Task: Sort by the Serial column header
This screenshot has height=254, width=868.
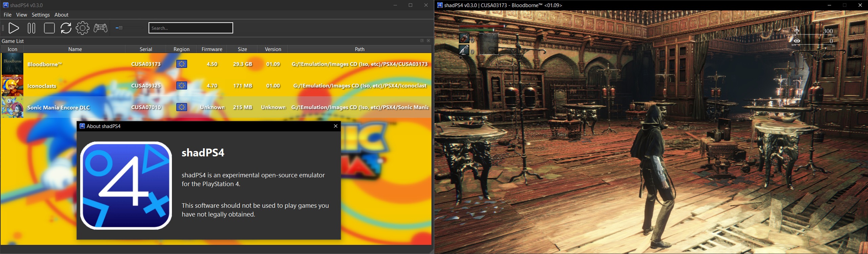Action: [146, 49]
